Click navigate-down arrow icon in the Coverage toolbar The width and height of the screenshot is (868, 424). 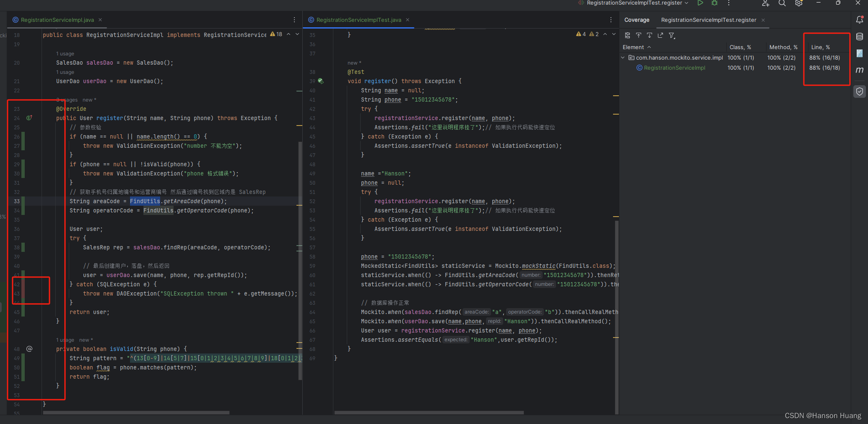click(x=650, y=36)
